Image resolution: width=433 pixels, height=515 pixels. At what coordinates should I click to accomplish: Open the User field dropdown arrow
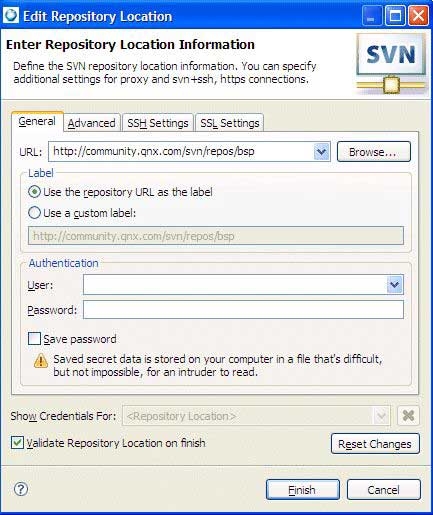(x=395, y=285)
